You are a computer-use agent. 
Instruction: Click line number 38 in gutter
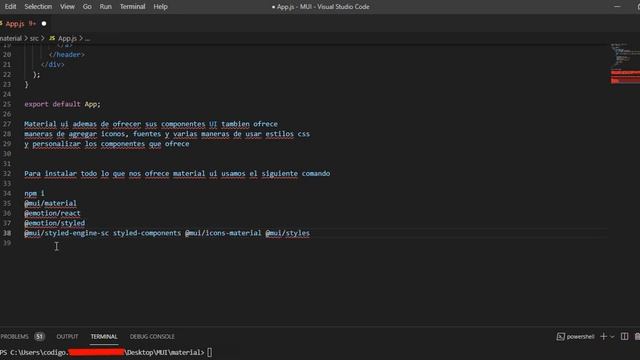click(x=7, y=233)
